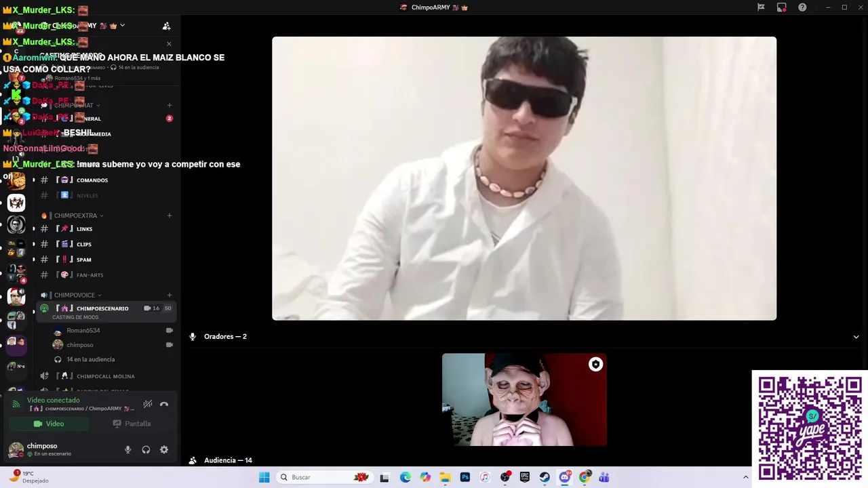Click the Audiencia — 14 heading
This screenshot has width=868, height=488.
coord(228,461)
